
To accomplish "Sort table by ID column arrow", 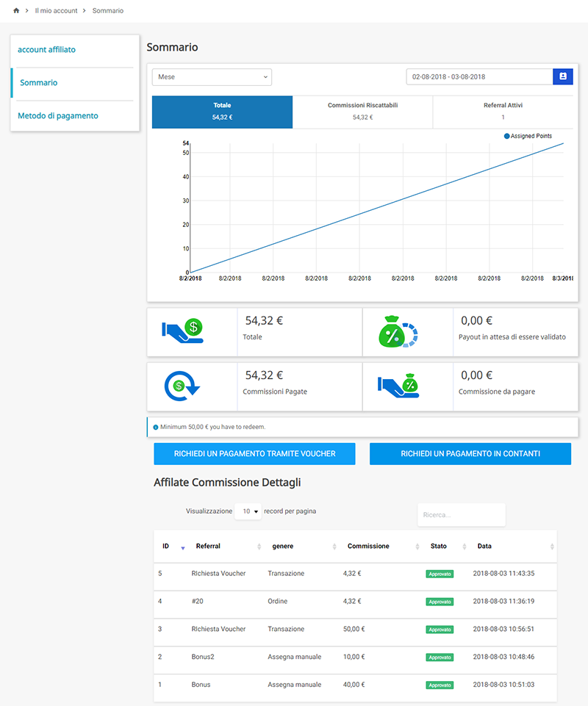I will click(x=183, y=548).
